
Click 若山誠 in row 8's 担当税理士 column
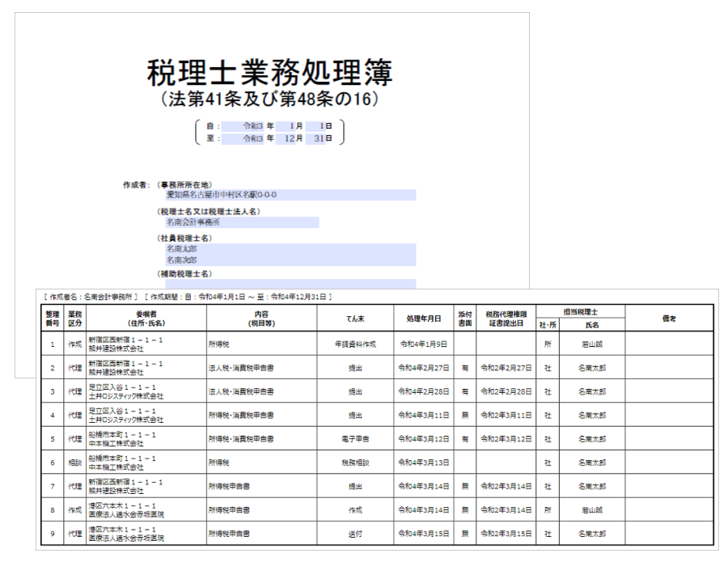coord(593,510)
